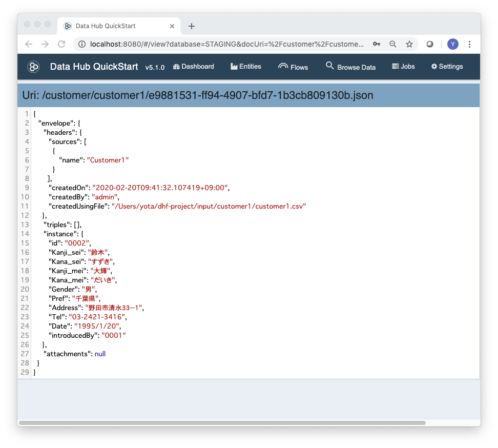Open the Flows section

pyautogui.click(x=293, y=67)
